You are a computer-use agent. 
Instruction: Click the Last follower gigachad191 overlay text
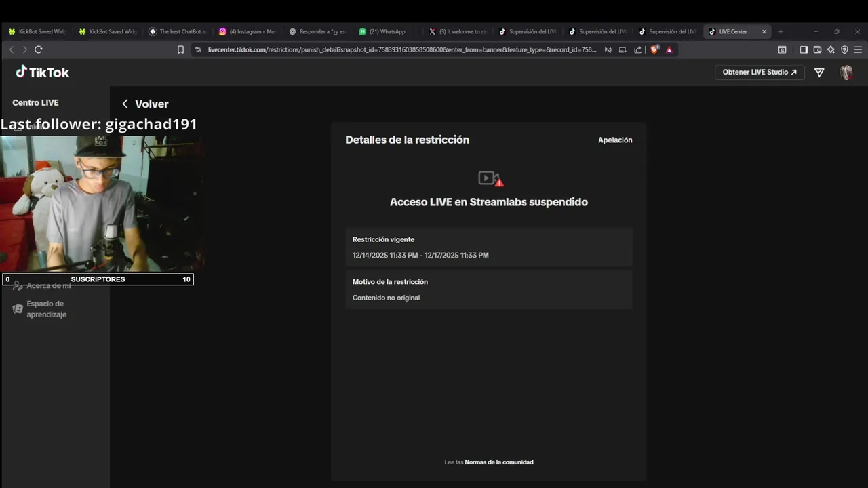tap(99, 124)
